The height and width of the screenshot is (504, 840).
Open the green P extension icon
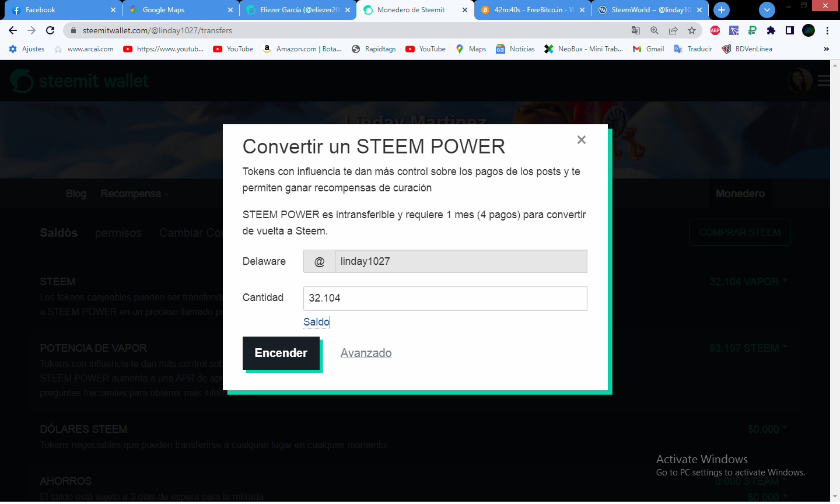[x=752, y=30]
